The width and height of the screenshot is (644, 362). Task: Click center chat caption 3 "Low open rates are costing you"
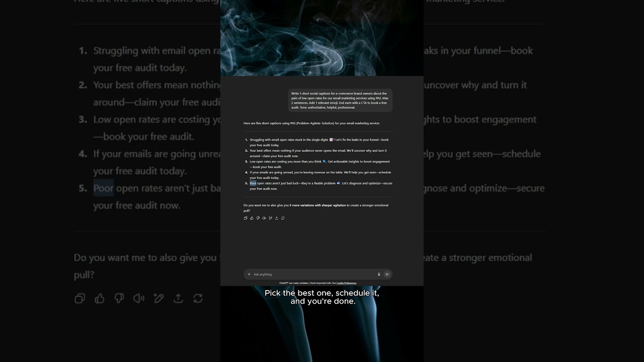pos(319,164)
